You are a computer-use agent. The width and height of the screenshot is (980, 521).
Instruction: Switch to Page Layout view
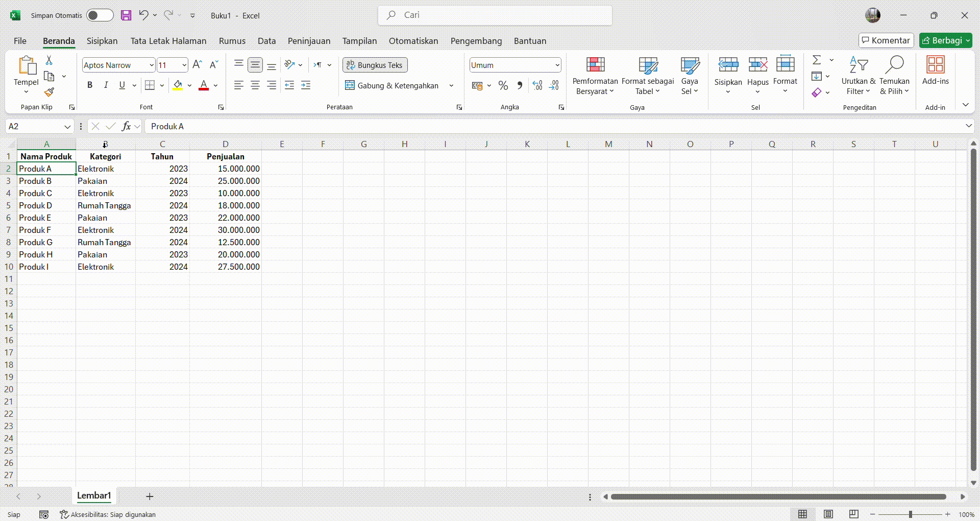coord(828,514)
